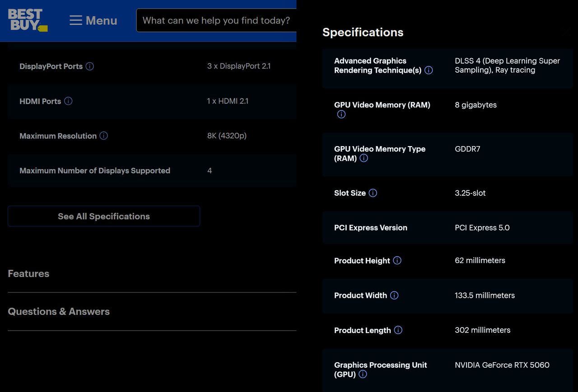The height and width of the screenshot is (392, 578).
Task: Go to the Best Buy homepage logo
Action: coord(28,20)
